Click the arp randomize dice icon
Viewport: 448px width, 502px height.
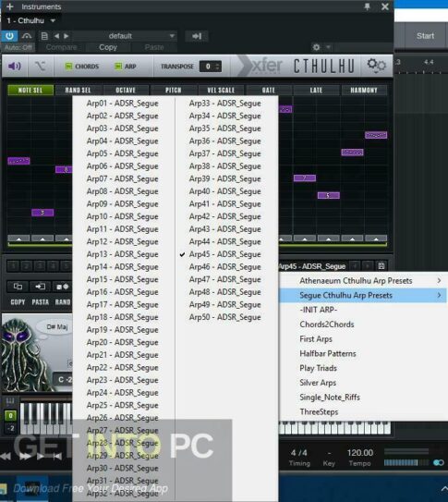pyautogui.click(x=63, y=287)
